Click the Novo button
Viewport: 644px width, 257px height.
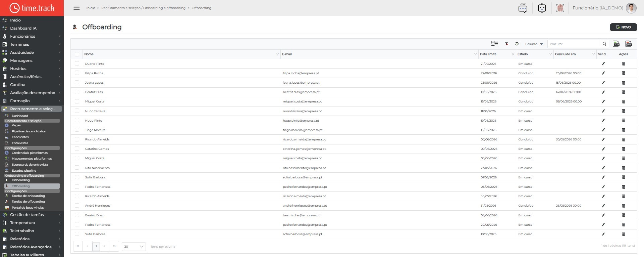tap(623, 27)
